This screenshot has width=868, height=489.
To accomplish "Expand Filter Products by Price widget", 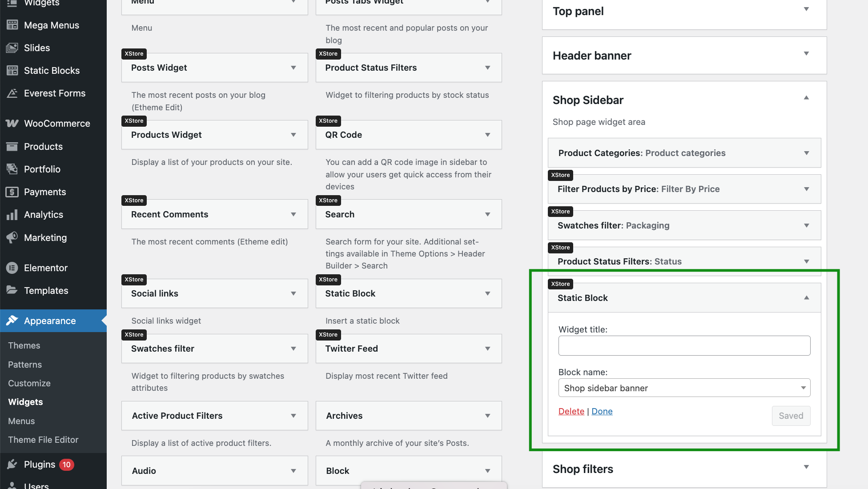I will pyautogui.click(x=807, y=189).
